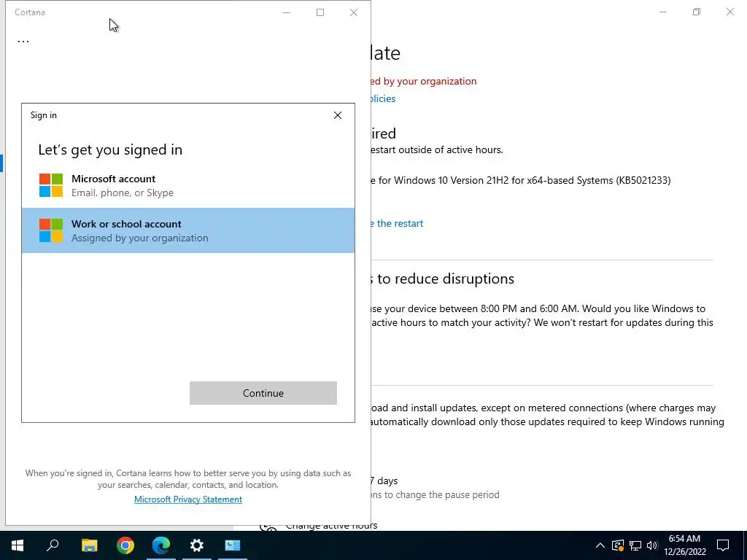Image resolution: width=747 pixels, height=560 pixels.
Task: Click the Microsoft logo beside Microsoft account
Action: point(51,185)
